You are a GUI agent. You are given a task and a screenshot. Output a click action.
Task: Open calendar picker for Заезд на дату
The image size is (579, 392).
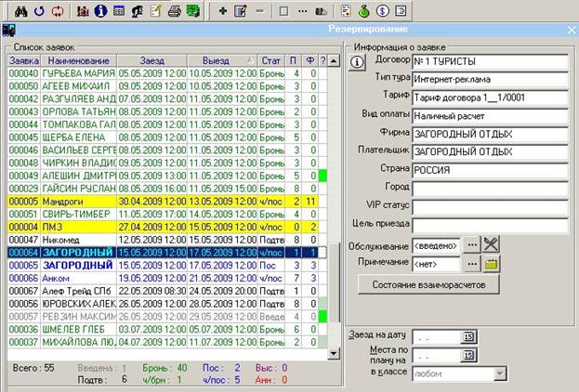pos(467,336)
